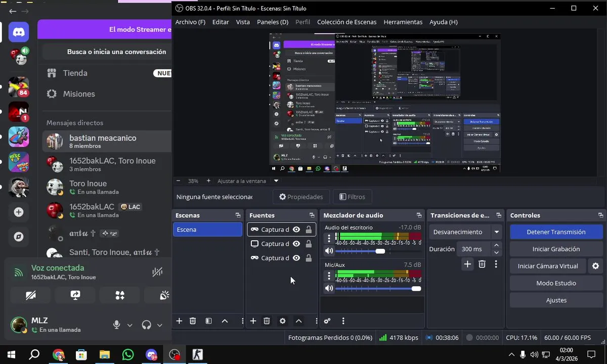Viewport: 607px width, 364px height.
Task: Open Ajustes settings button
Action: [556, 300]
